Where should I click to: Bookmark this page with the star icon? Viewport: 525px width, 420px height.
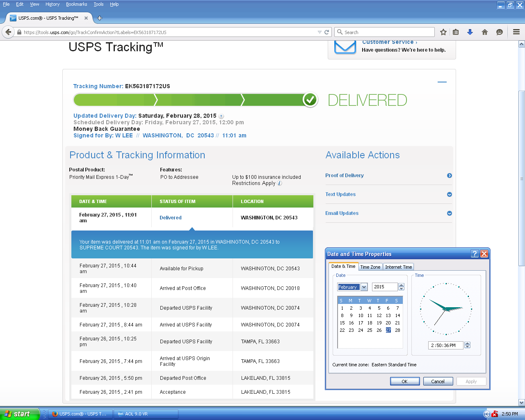[443, 32]
